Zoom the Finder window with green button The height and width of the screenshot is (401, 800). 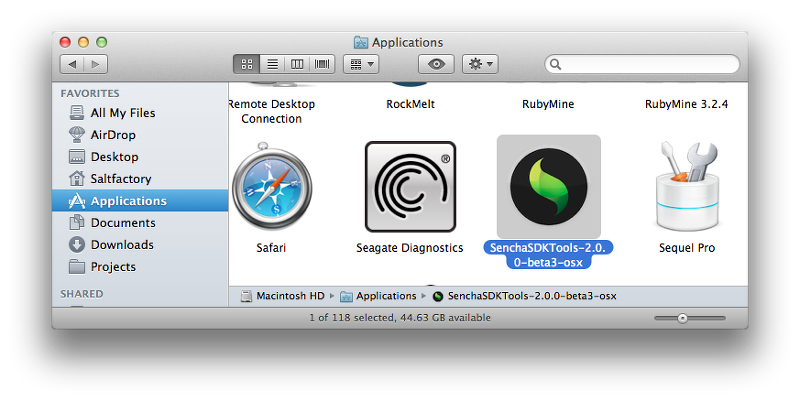click(x=102, y=42)
